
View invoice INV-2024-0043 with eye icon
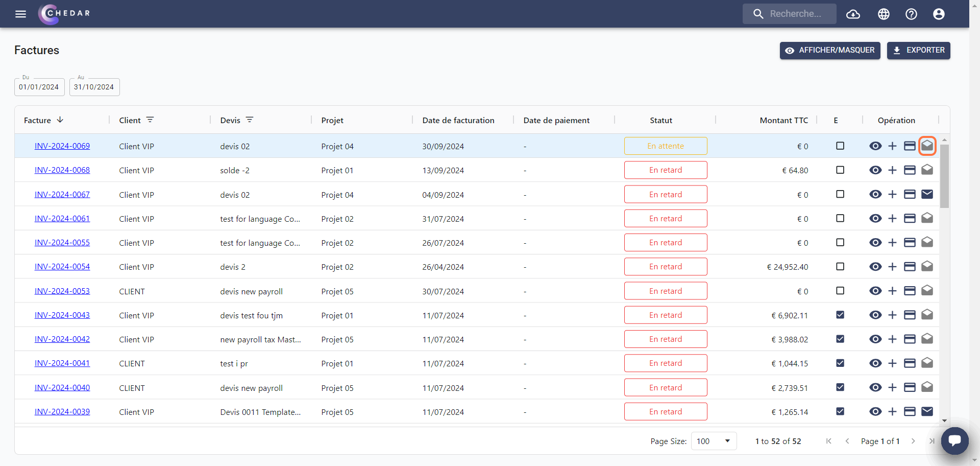(x=875, y=315)
